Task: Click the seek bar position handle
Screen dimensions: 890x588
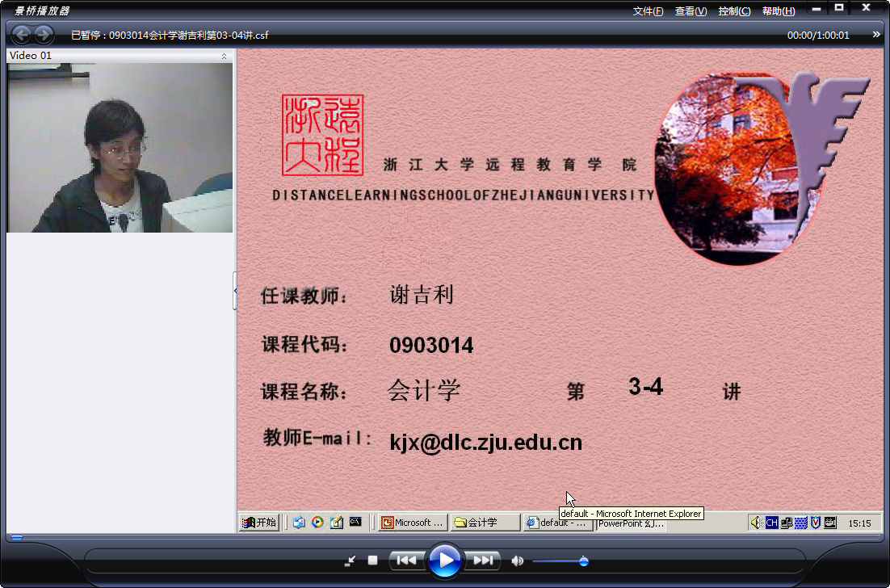Action: [x=17, y=537]
